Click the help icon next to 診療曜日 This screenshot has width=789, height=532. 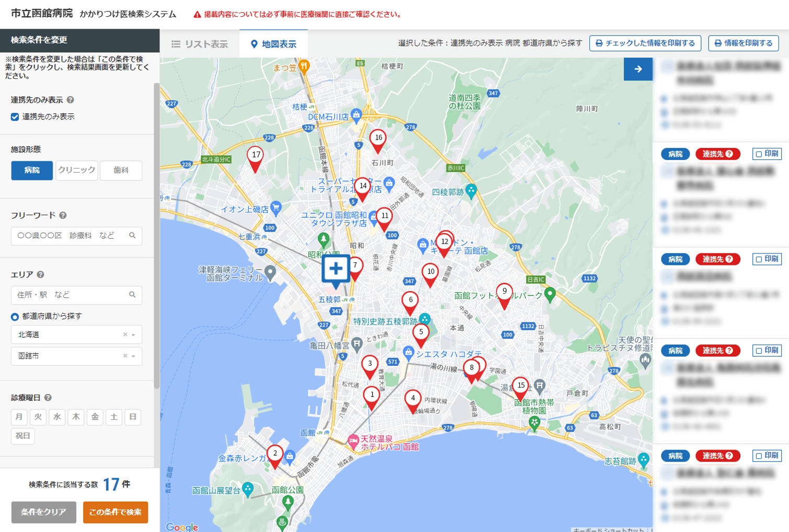pyautogui.click(x=48, y=398)
